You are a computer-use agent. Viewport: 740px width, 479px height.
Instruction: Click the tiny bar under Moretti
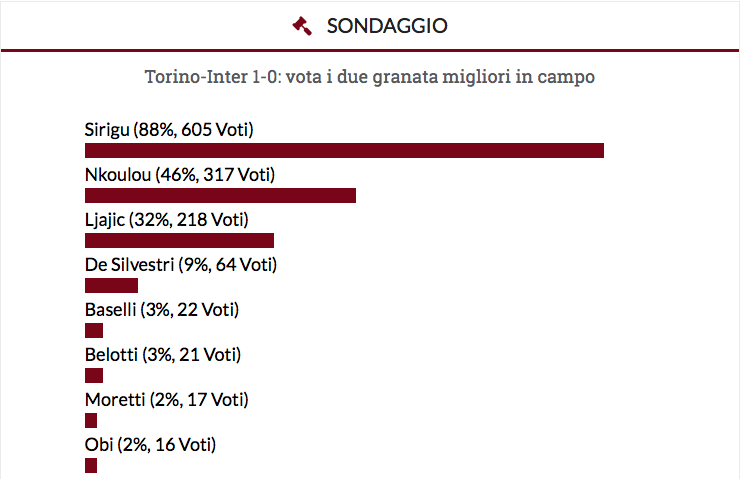click(92, 420)
